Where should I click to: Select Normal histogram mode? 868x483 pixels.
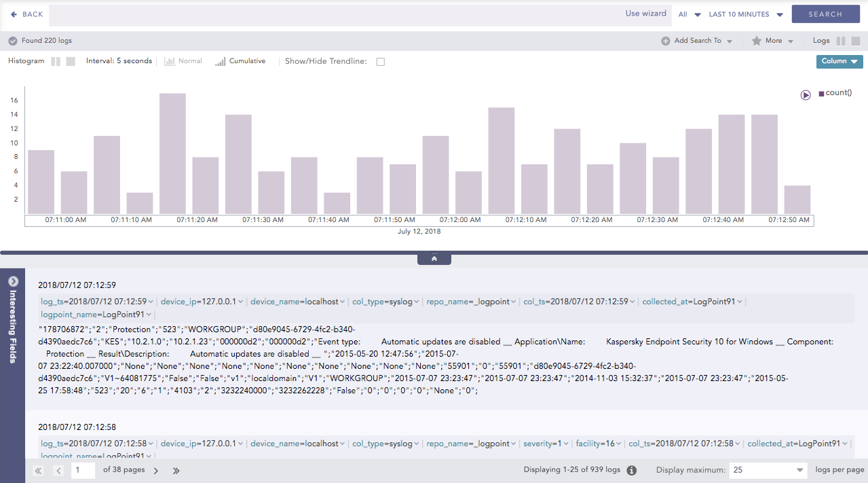(x=183, y=61)
